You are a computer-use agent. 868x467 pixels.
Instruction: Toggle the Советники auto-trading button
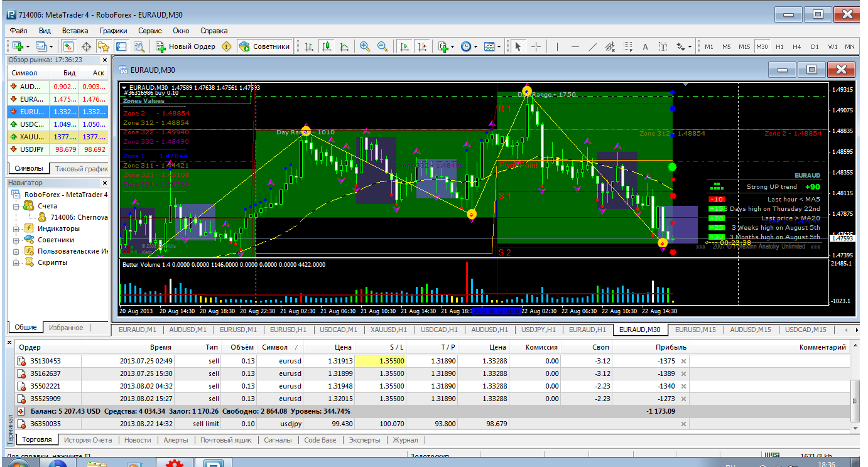coord(264,46)
